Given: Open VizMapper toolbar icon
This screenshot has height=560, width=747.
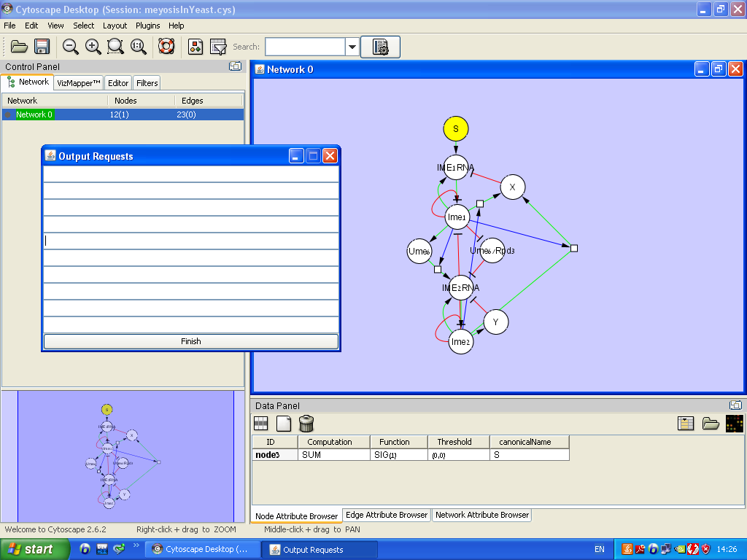Looking at the screenshot, I should 196,47.
